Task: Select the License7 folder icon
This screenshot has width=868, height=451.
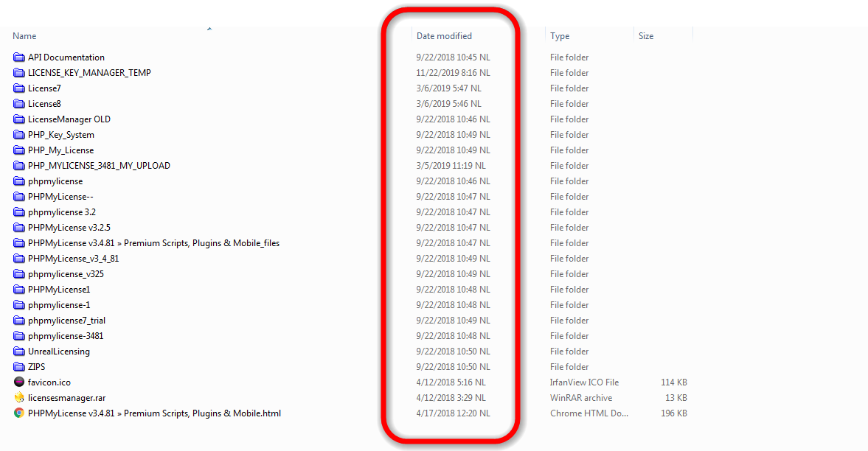Action: (x=19, y=88)
